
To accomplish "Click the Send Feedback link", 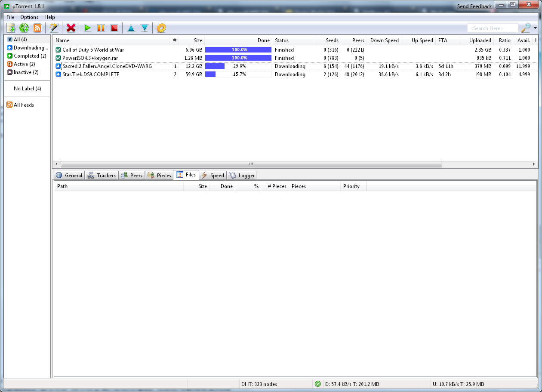I will point(474,6).
